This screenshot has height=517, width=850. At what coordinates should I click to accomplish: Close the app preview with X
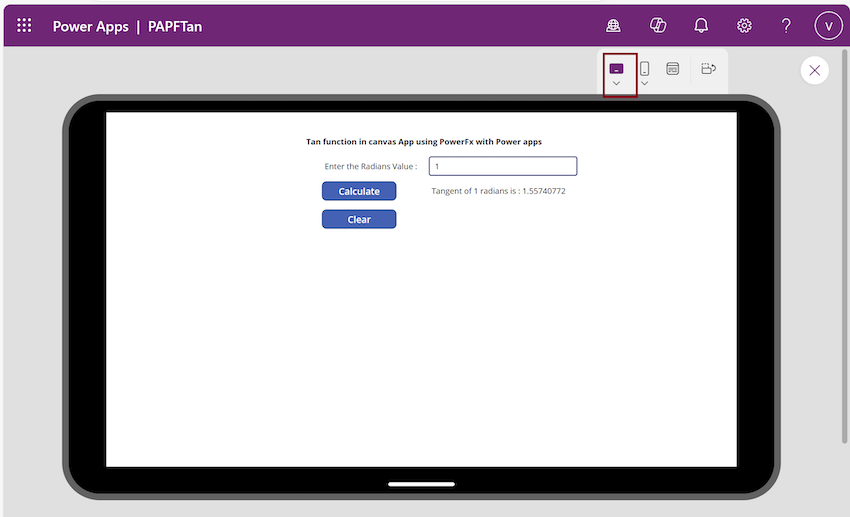(x=814, y=70)
